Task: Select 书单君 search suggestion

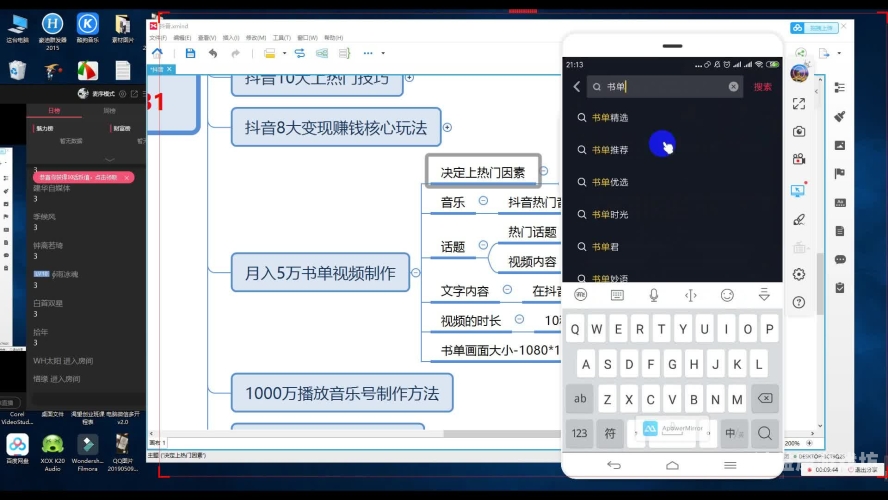Action: click(605, 247)
